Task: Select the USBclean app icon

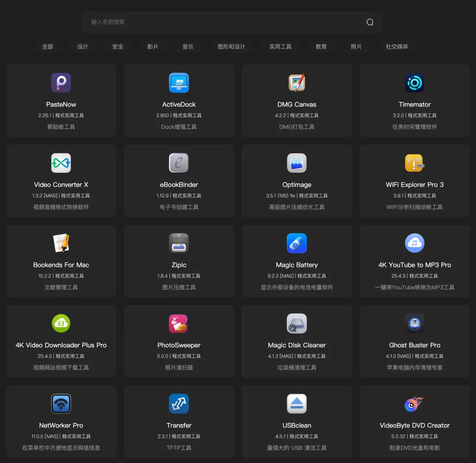Action: pyautogui.click(x=297, y=404)
